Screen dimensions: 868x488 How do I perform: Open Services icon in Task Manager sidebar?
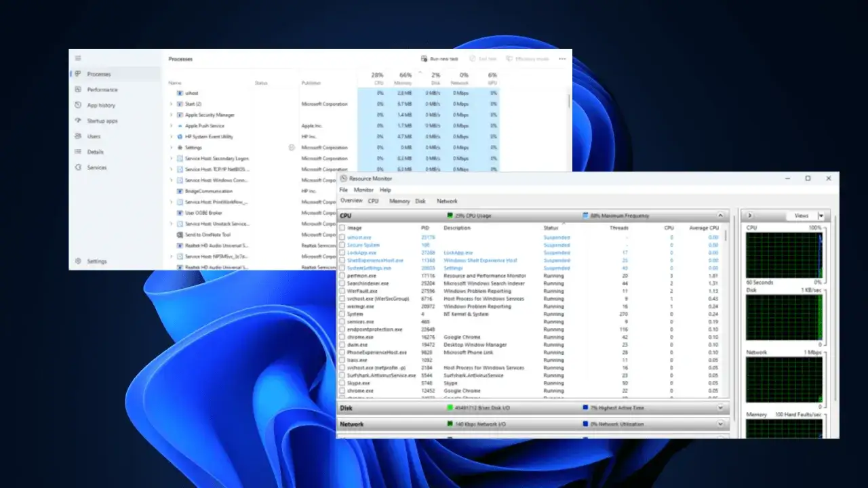(x=78, y=167)
